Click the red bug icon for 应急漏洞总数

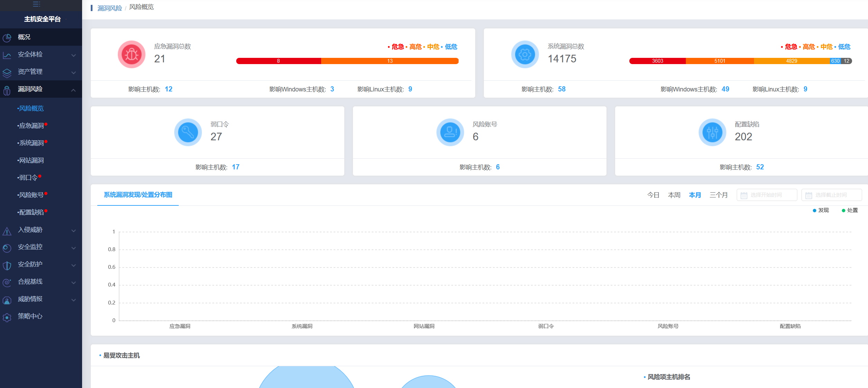(132, 54)
